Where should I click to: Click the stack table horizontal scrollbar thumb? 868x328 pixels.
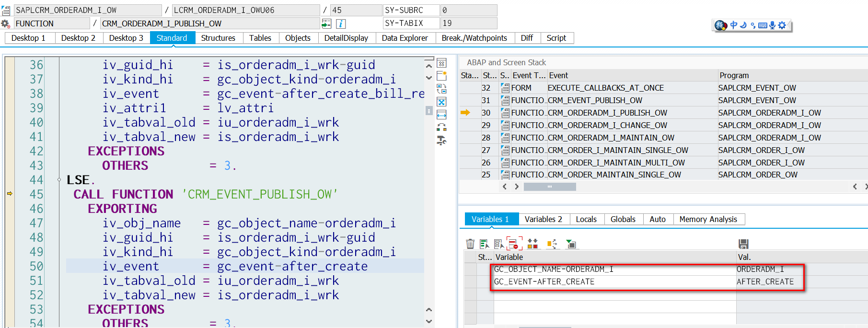pos(550,187)
